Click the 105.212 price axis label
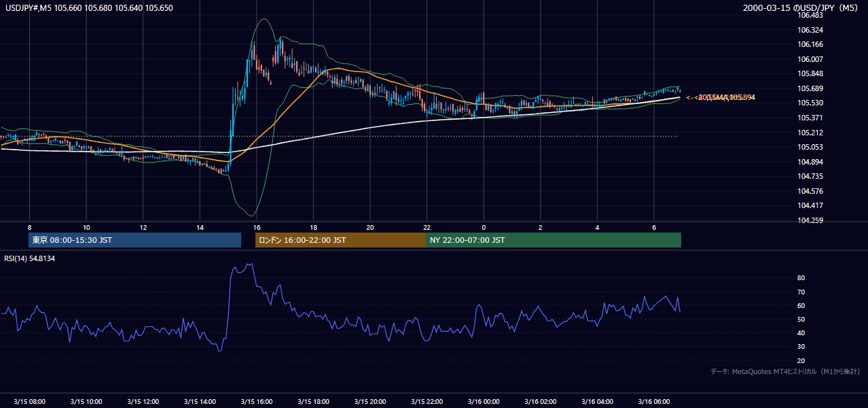The width and height of the screenshot is (868, 408). (x=812, y=133)
